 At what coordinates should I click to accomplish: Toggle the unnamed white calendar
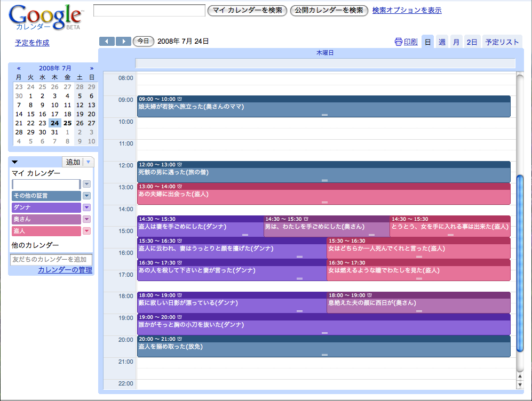[46, 184]
